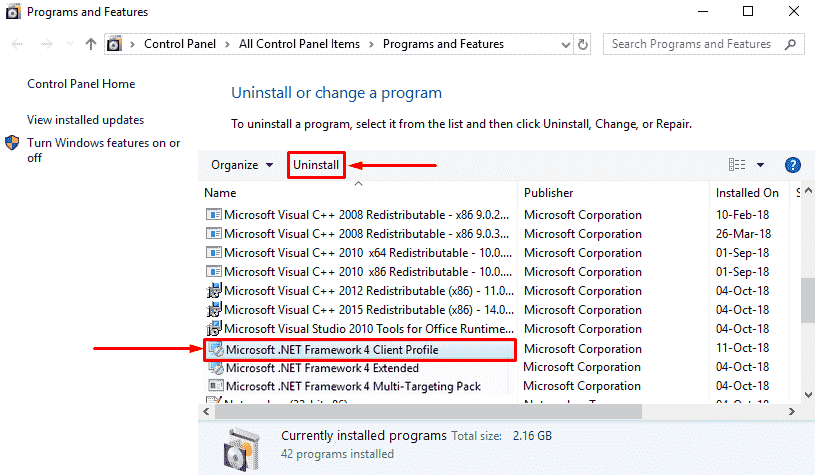The height and width of the screenshot is (475, 815).
Task: Click the 26-Mar-18 installed date cell
Action: (743, 234)
